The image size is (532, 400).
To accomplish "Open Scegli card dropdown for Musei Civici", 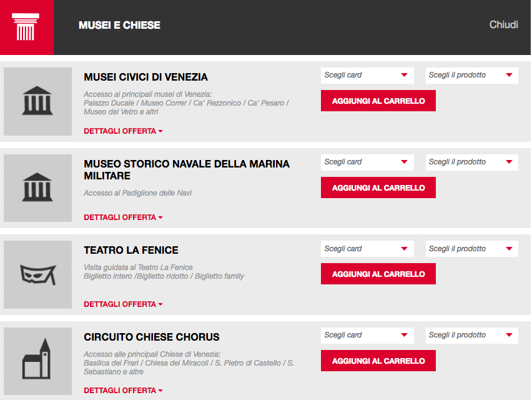I will coord(367,75).
